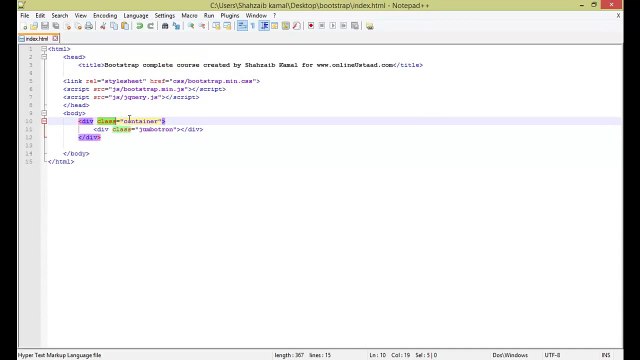Collapse the head fold on line 2
The height and width of the screenshot is (360, 640).
point(44,57)
